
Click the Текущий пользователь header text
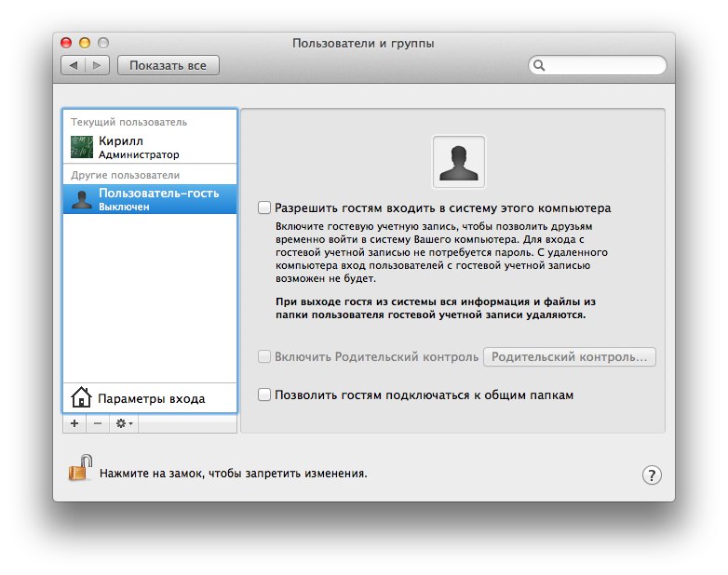coord(128,122)
